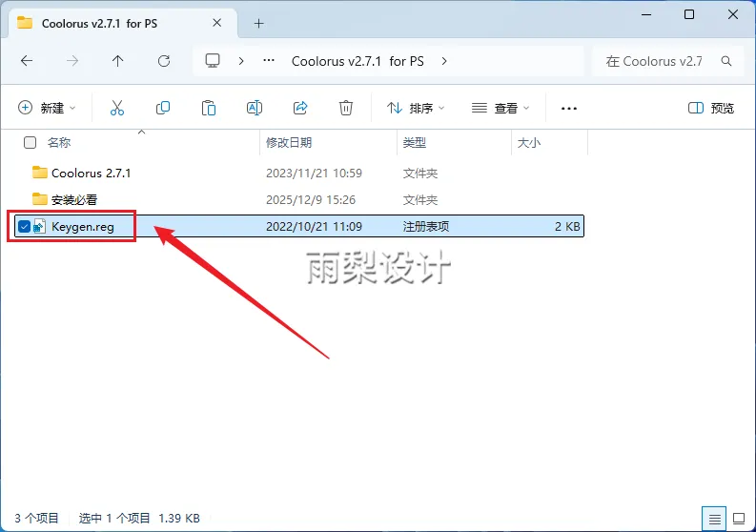Click the Keygen.reg registry file icon
The image size is (756, 532).
coord(39,226)
